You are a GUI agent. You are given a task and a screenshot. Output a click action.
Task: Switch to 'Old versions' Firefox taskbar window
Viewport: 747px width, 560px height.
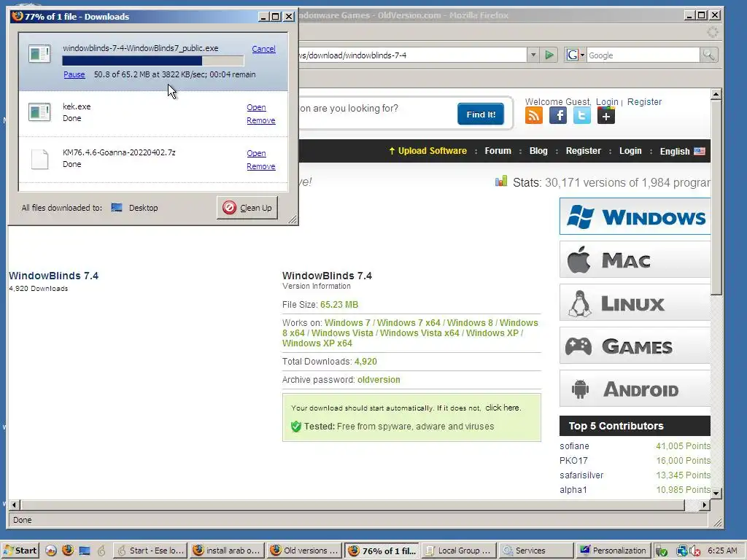click(305, 551)
